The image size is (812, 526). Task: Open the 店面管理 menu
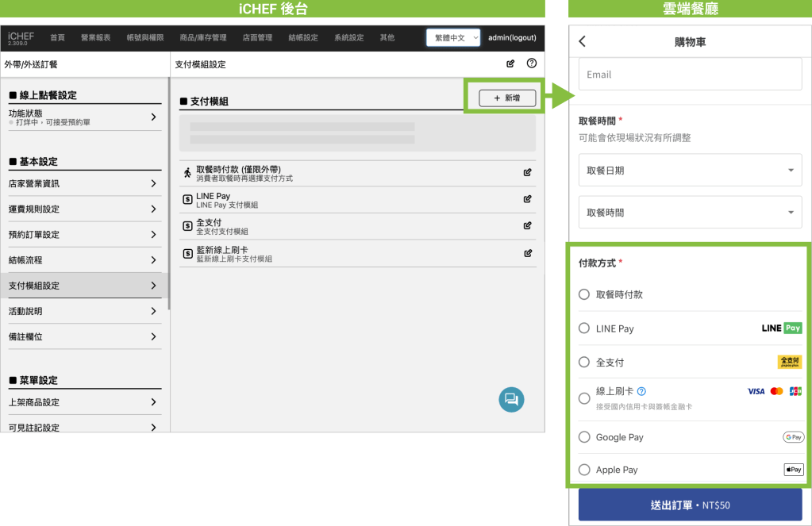257,37
